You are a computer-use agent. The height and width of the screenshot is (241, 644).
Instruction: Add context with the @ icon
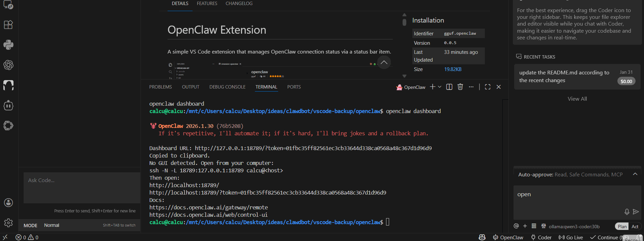516,226
